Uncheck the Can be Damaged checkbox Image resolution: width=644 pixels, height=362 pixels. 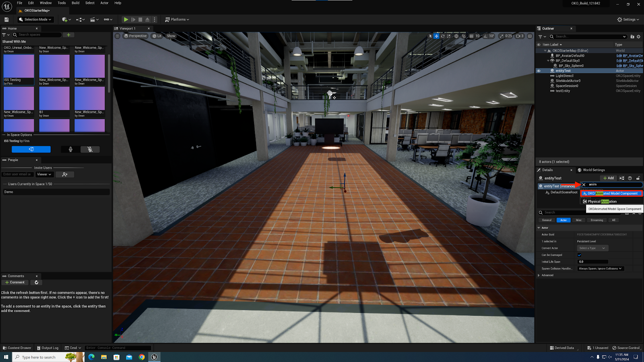pos(579,255)
